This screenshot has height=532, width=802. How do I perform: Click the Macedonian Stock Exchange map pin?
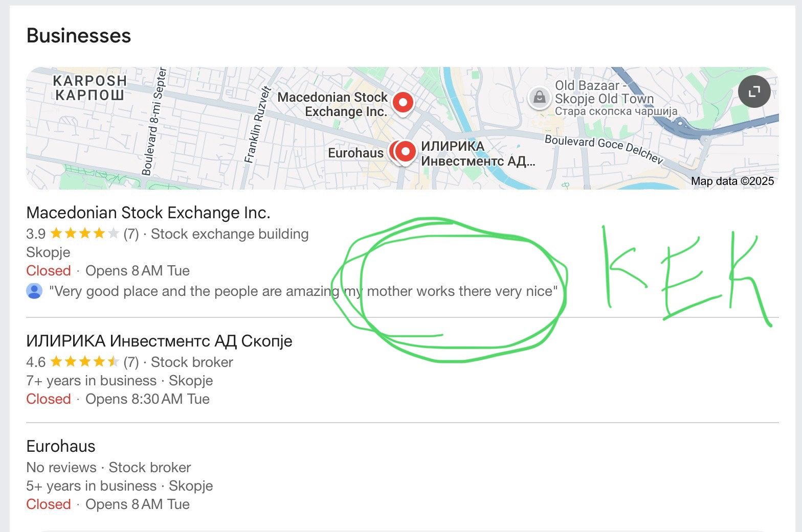coord(403,103)
